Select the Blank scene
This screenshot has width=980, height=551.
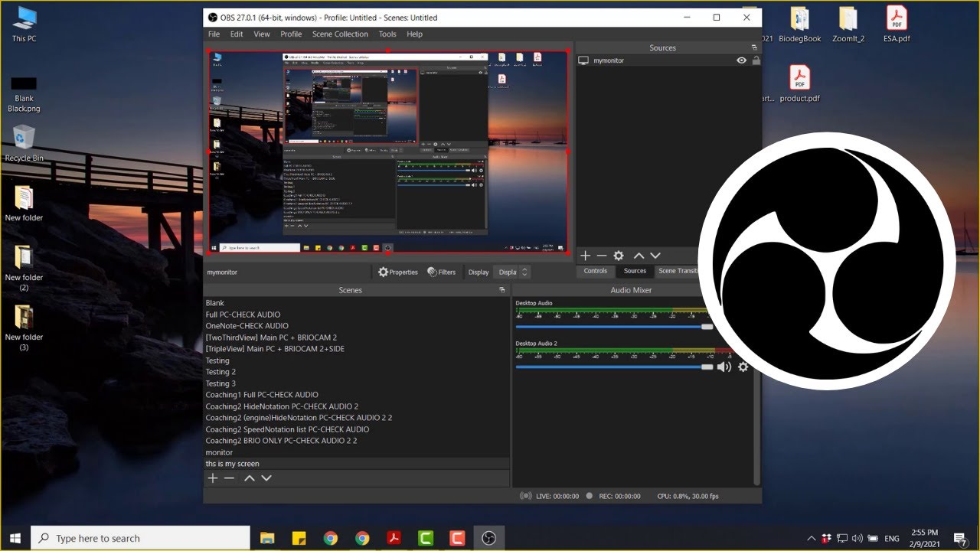tap(356, 303)
